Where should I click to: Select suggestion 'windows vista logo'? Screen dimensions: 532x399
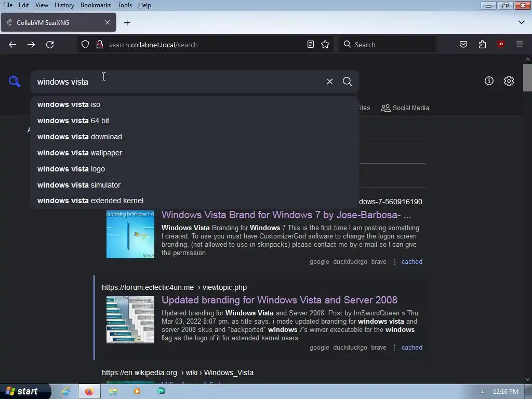point(194,169)
